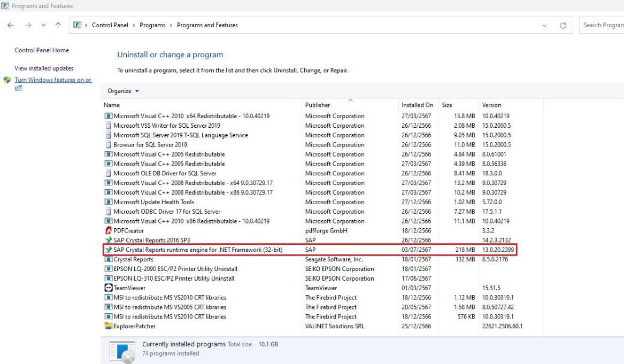
Task: Sort programs by Installed On column
Action: pyautogui.click(x=417, y=105)
